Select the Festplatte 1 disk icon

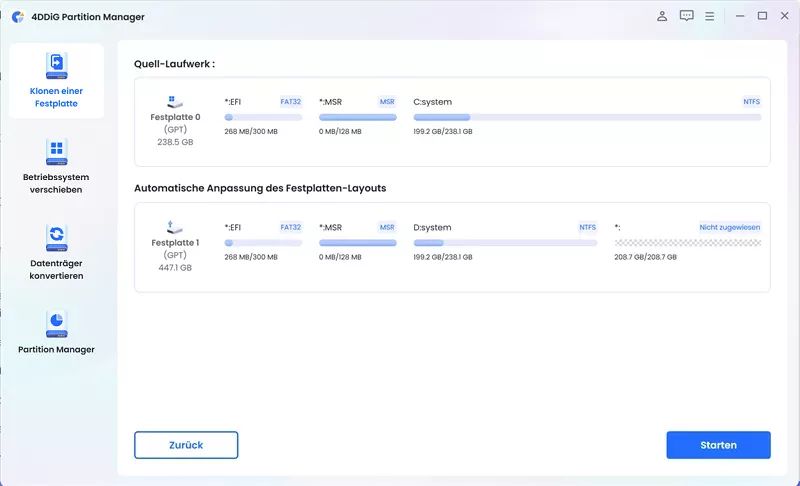[174, 227]
